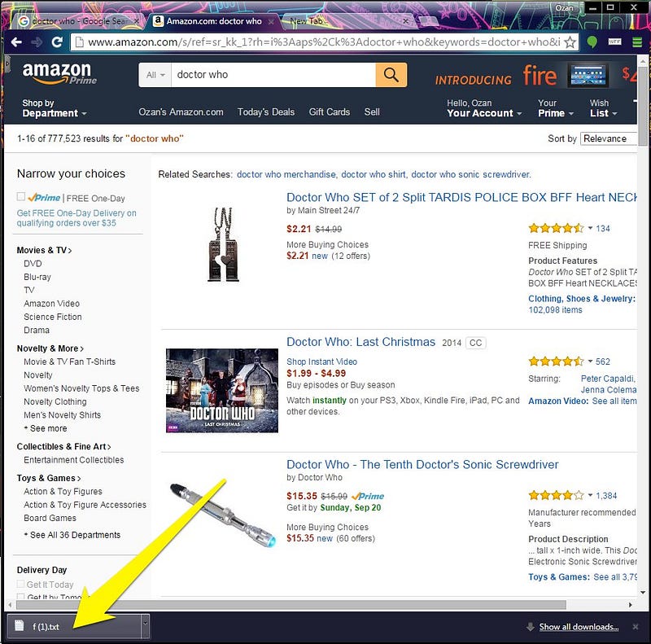Reload the Amazon page

coord(57,42)
